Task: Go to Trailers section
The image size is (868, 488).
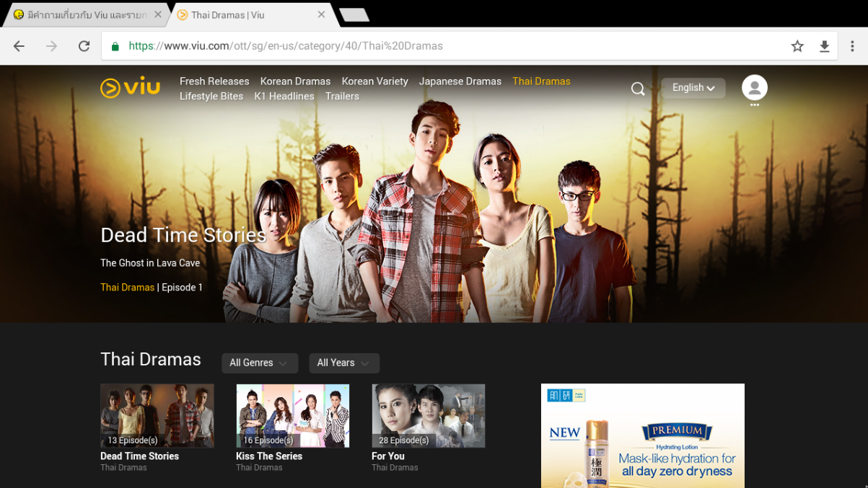Action: 342,96
